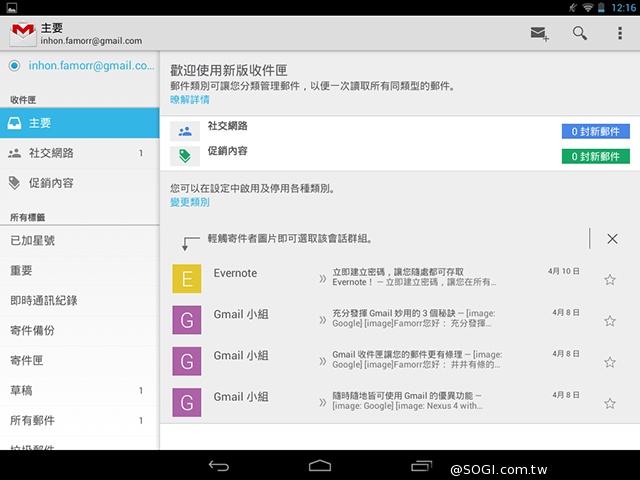Click the 瞭解詳情 link
The height and width of the screenshot is (480, 640).
[x=190, y=100]
